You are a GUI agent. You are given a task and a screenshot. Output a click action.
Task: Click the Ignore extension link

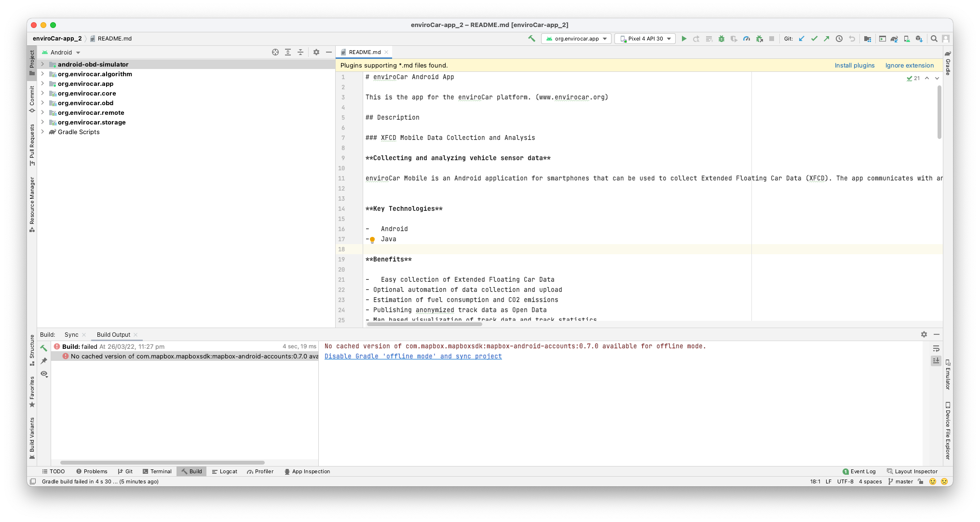click(x=909, y=65)
